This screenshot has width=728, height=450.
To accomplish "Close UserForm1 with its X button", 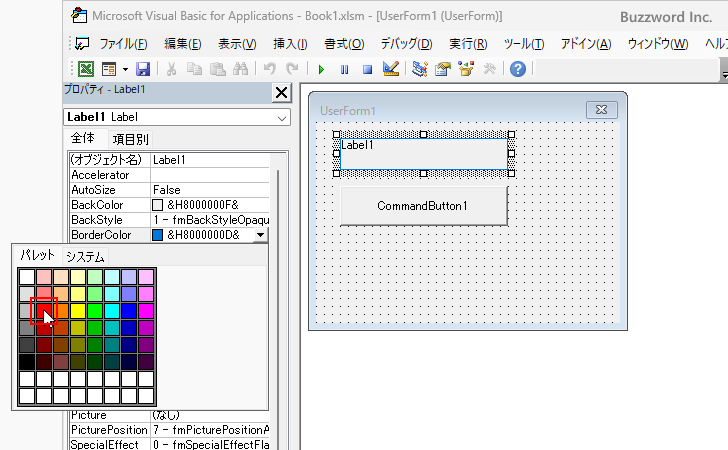I will click(602, 110).
